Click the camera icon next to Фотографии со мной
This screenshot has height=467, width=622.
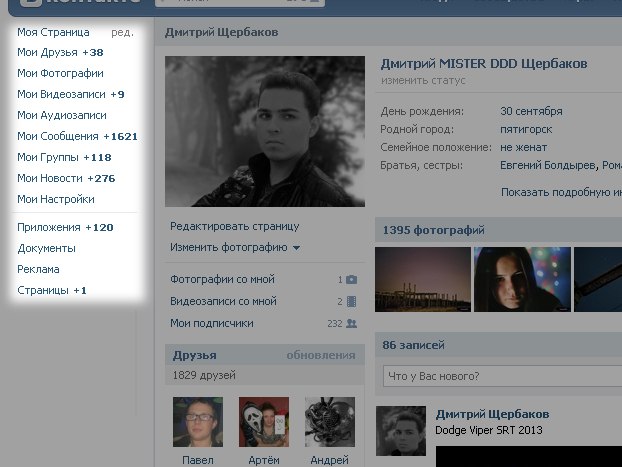[x=351, y=280]
